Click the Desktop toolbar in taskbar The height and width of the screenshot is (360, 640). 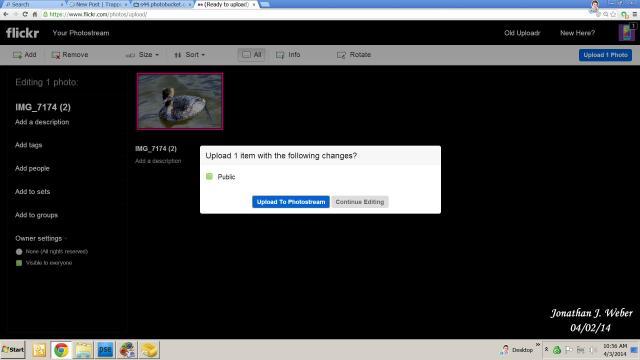(x=522, y=350)
